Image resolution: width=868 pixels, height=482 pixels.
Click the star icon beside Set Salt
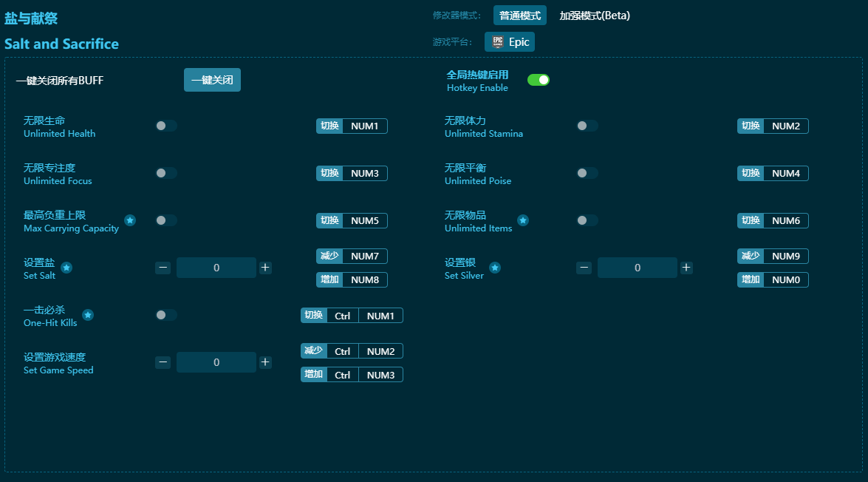66,268
